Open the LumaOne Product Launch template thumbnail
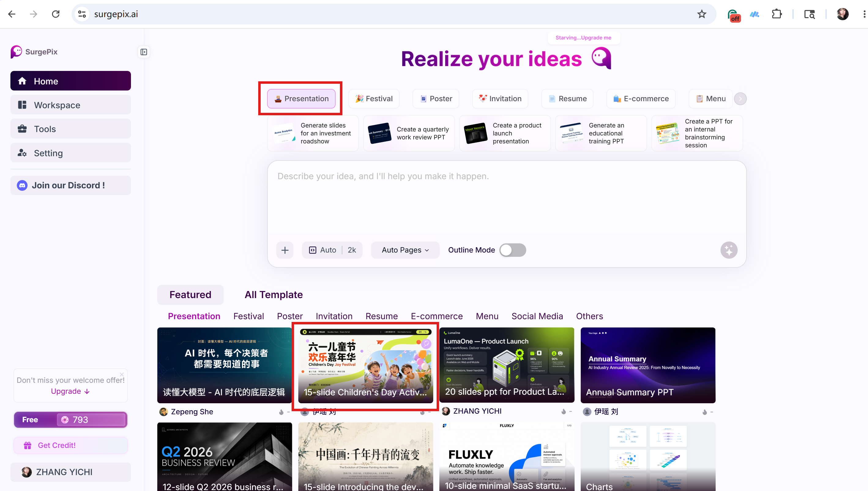868x491 pixels. tap(507, 365)
